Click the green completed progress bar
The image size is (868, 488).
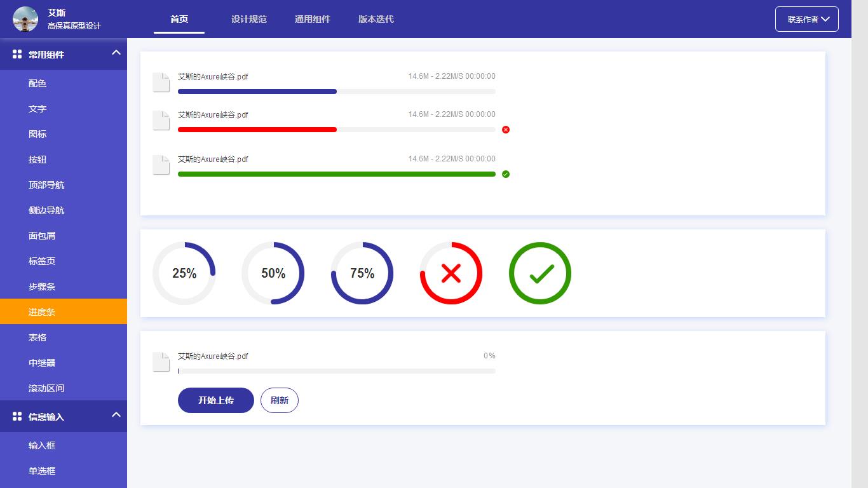[337, 174]
